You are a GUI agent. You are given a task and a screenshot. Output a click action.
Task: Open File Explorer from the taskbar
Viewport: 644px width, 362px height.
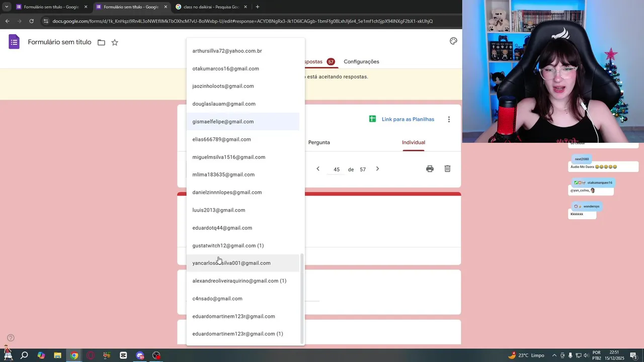point(58,355)
